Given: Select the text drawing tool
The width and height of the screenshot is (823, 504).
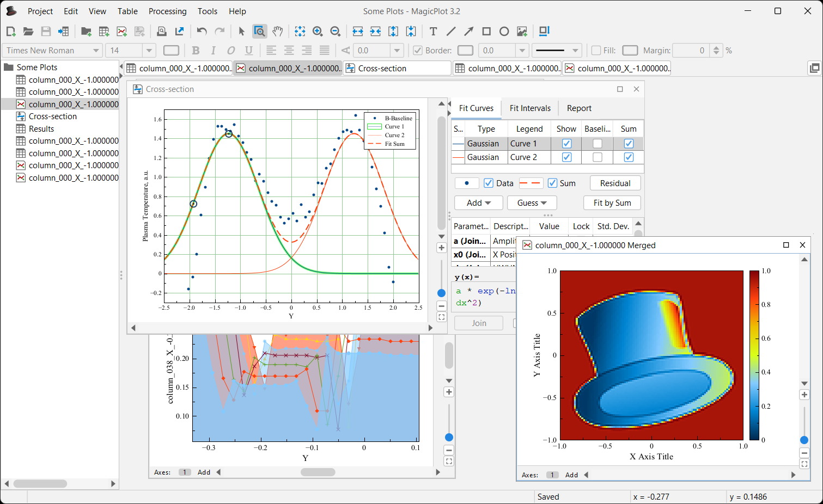Looking at the screenshot, I should click(433, 32).
